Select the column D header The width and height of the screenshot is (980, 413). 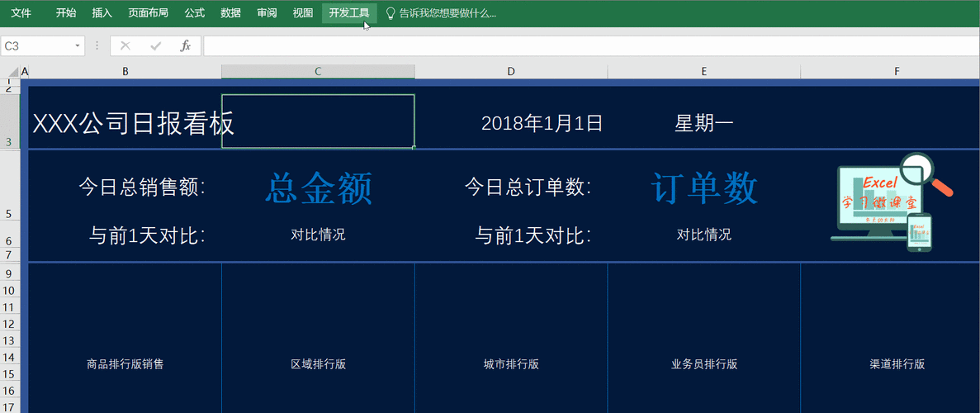510,72
